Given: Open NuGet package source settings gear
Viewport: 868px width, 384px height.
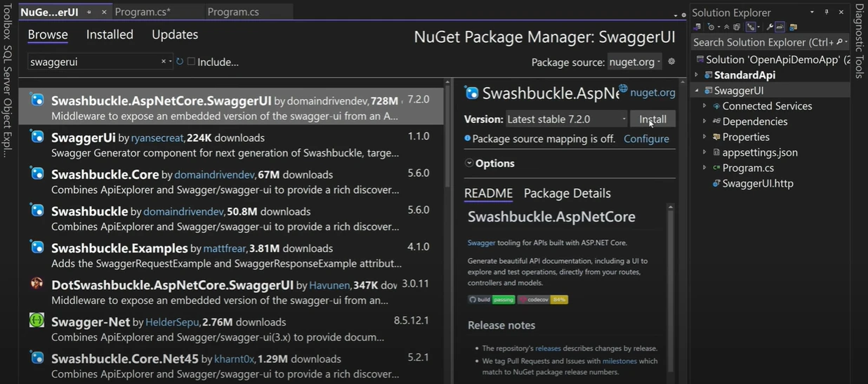Looking at the screenshot, I should coord(671,62).
